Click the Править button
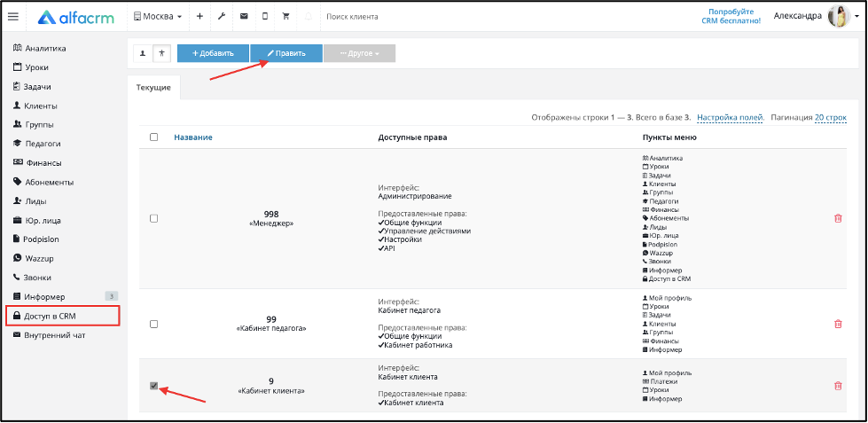Viewport: 868px width, 423px height. [286, 53]
